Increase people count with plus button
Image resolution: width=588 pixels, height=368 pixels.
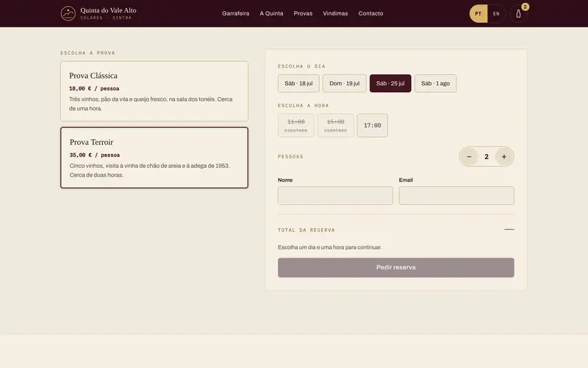[x=504, y=157]
